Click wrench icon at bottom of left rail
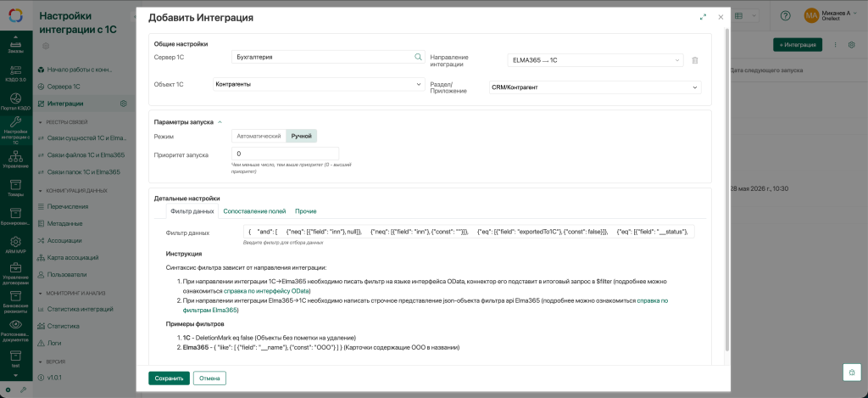The image size is (868, 398). coord(23,390)
